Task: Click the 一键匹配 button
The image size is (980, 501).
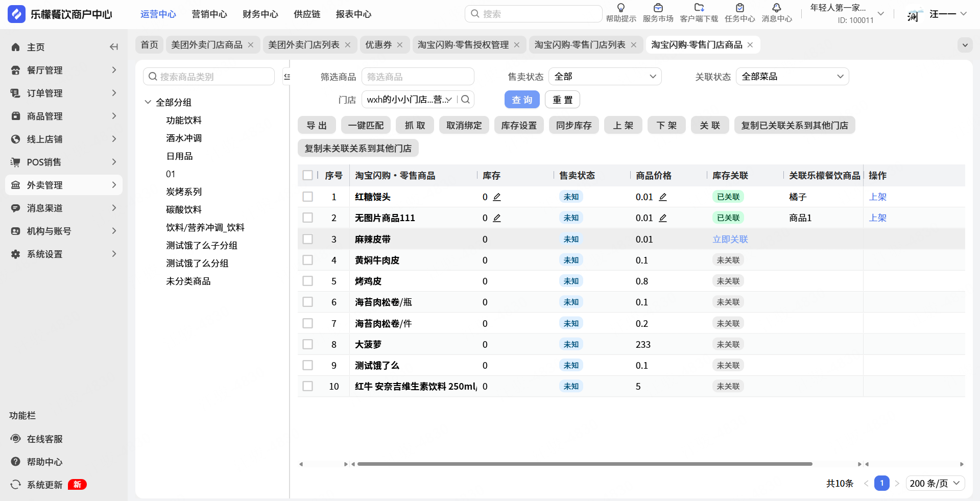Action: 366,125
